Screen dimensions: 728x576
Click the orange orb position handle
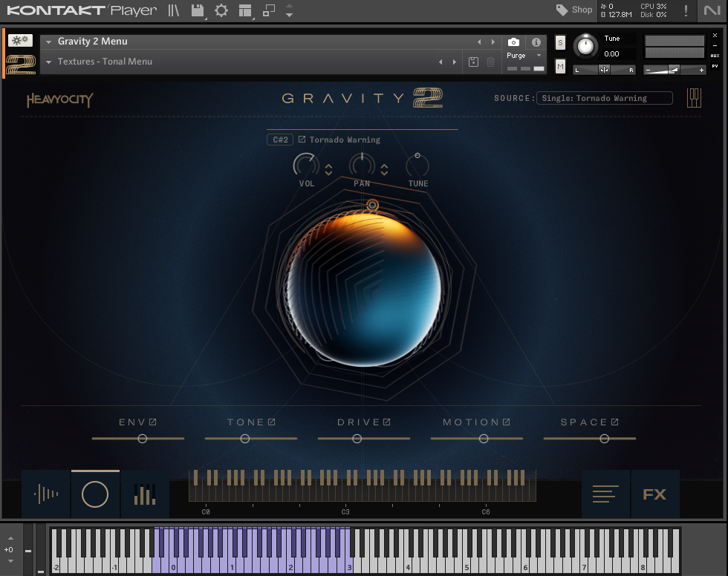click(x=372, y=205)
